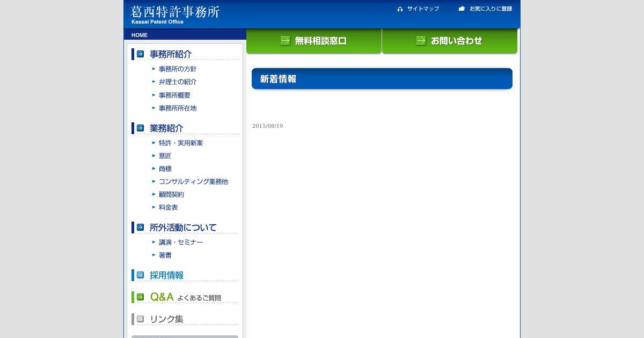Click blue arrow icon next to 業務紹介
The width and height of the screenshot is (644, 338).
pyautogui.click(x=140, y=128)
